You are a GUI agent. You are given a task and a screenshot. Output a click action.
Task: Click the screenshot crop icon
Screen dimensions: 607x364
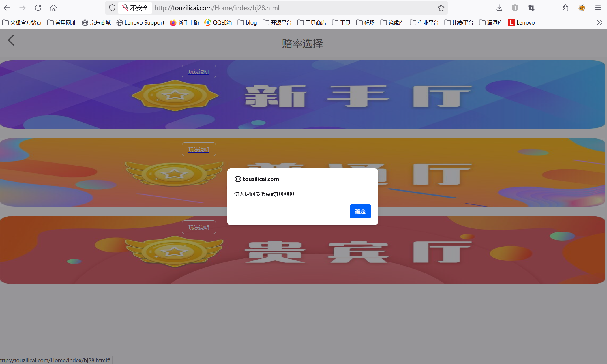click(531, 8)
